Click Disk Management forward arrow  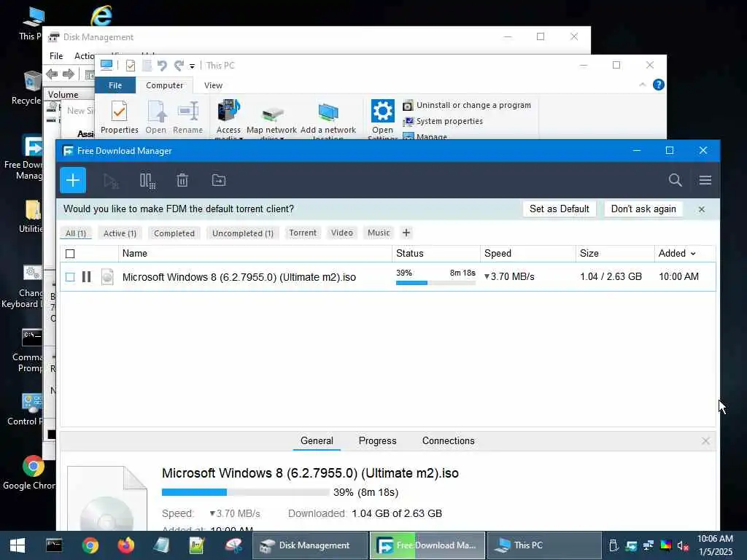pos(69,74)
